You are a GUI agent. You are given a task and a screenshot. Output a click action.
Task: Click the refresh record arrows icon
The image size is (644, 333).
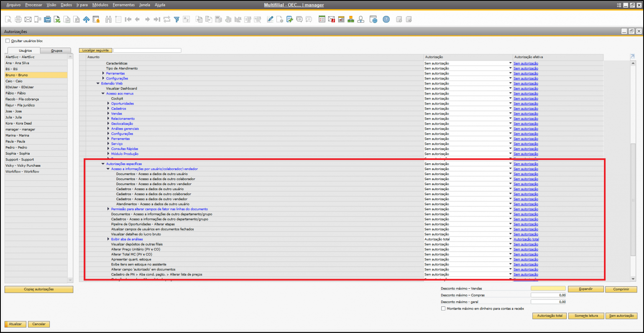167,19
